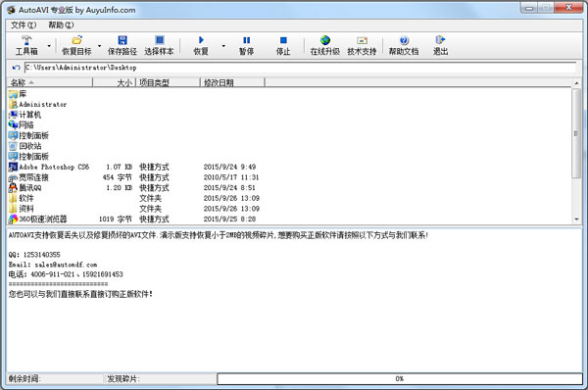Click the file list vertical scrollbar thumb

(x=576, y=133)
